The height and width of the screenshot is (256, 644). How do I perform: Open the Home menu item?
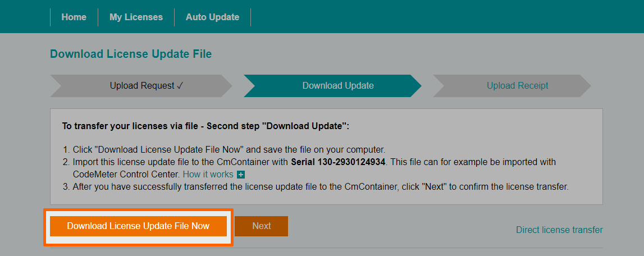pyautogui.click(x=74, y=17)
